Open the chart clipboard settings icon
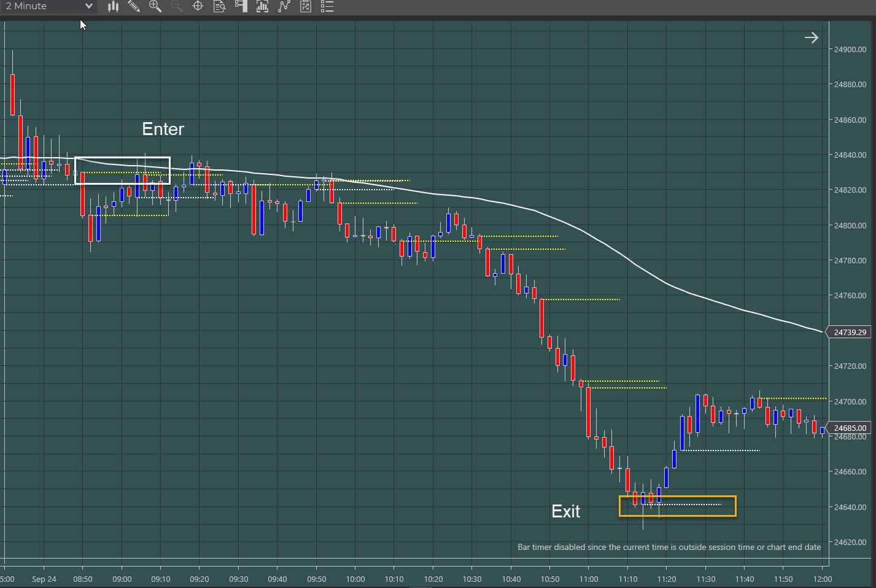This screenshot has width=876, height=588. coord(305,7)
